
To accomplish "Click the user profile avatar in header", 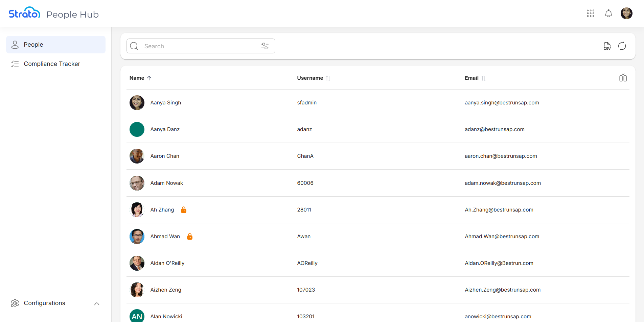I will point(626,14).
